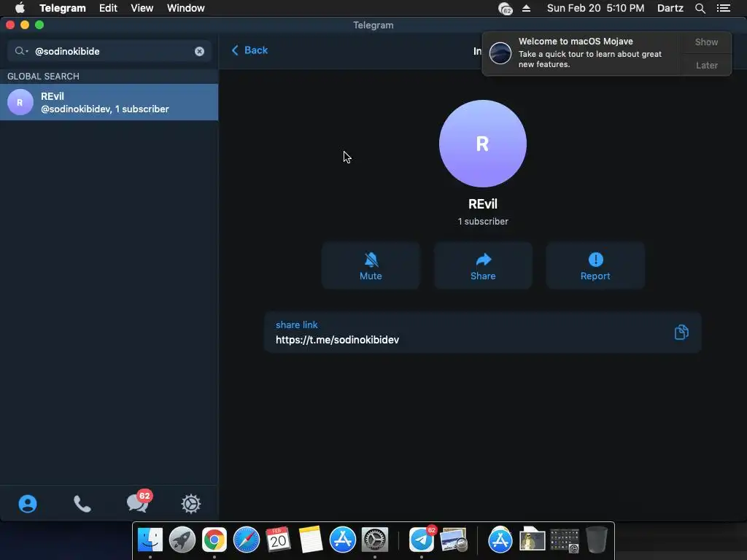
Task: Open the Chats tab with 62 badge
Action: pos(138,502)
